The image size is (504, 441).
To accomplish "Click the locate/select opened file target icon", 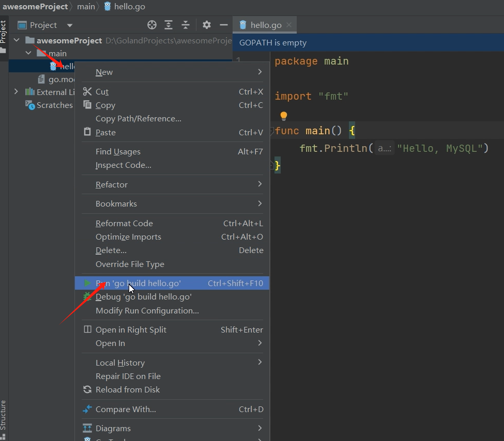I will click(x=151, y=25).
